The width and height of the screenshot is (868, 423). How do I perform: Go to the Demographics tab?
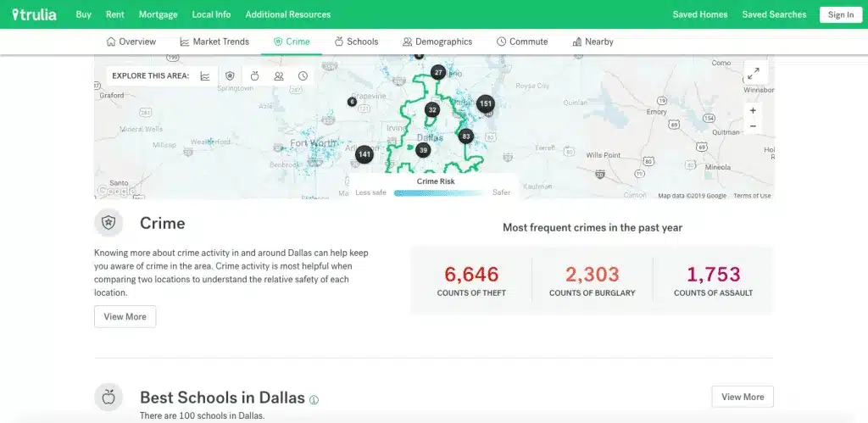coord(437,42)
